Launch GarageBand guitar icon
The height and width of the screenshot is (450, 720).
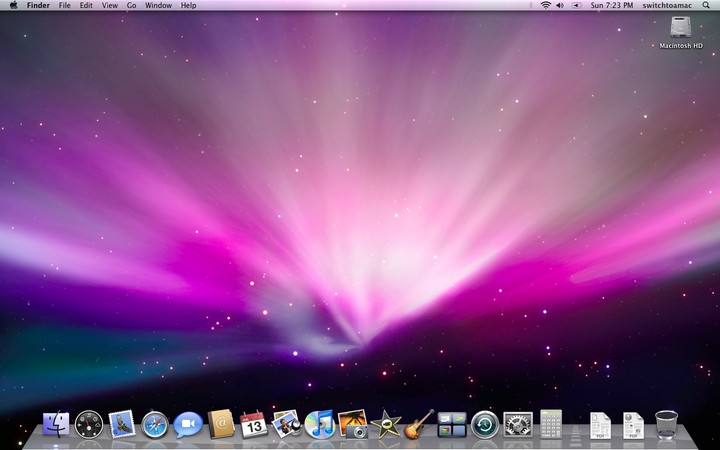click(x=419, y=424)
